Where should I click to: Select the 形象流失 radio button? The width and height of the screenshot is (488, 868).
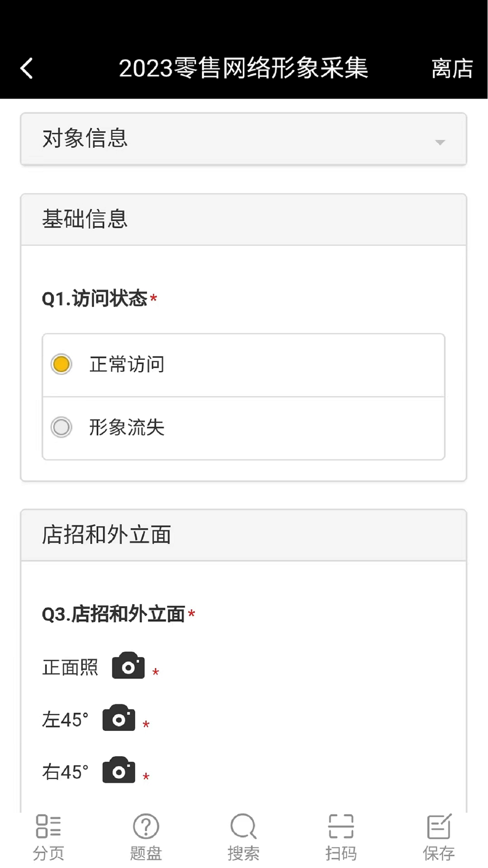pos(61,427)
